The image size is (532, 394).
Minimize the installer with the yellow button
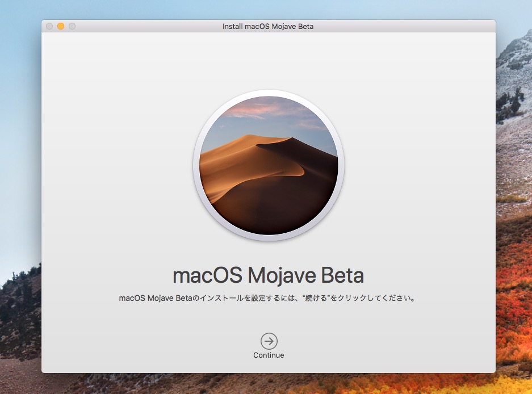click(x=61, y=26)
